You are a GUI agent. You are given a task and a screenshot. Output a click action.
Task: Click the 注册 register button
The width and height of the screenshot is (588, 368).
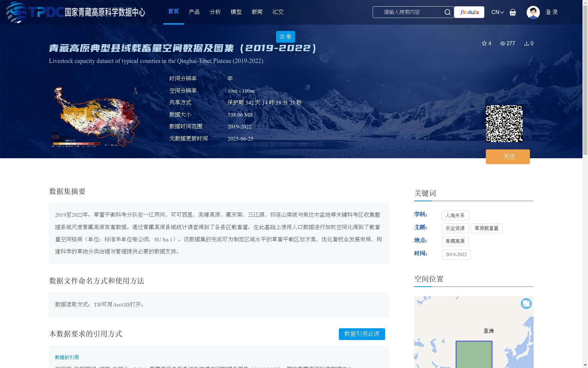point(286,37)
